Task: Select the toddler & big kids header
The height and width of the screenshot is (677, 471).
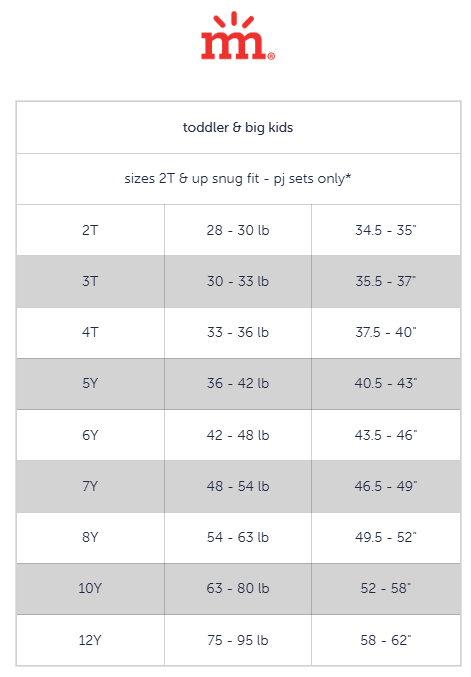Action: tap(238, 127)
